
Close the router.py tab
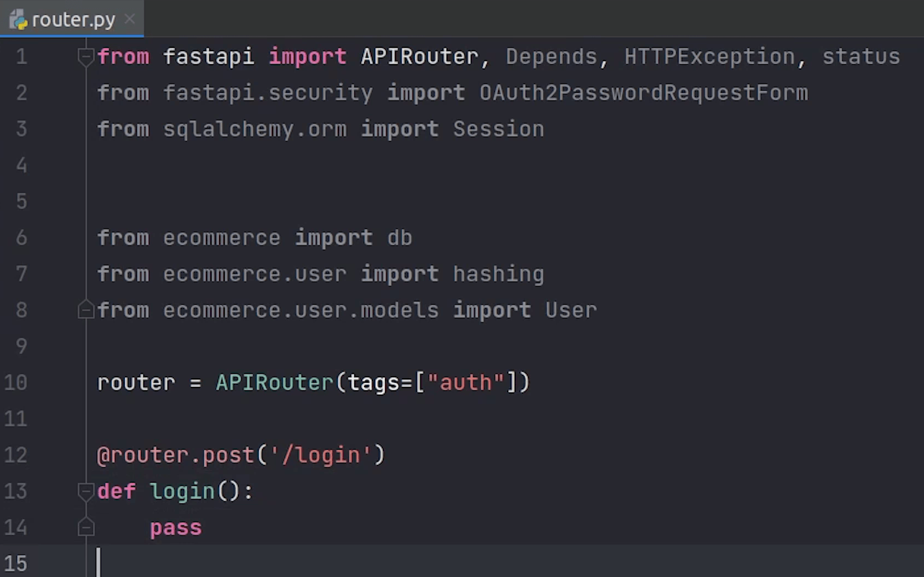(130, 19)
